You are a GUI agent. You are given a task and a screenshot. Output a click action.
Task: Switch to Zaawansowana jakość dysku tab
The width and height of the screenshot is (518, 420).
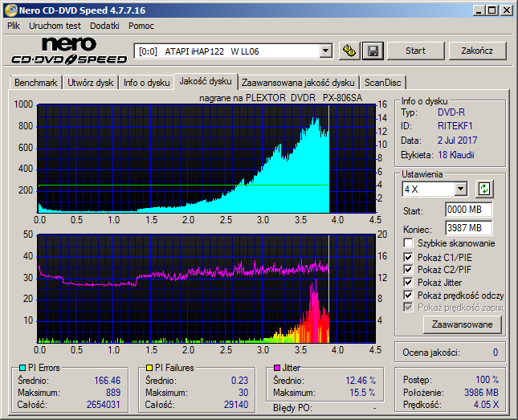tap(298, 83)
